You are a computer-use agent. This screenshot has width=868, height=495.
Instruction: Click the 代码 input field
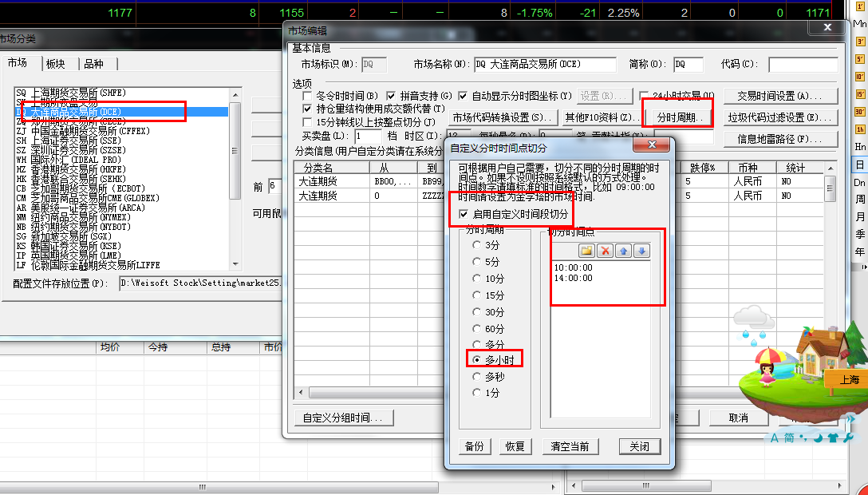[802, 65]
